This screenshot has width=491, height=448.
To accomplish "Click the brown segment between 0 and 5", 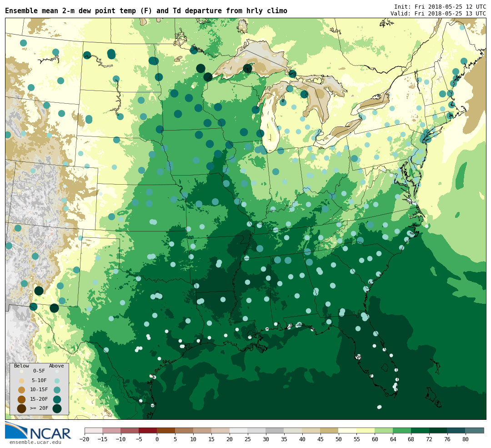I will point(166,430).
